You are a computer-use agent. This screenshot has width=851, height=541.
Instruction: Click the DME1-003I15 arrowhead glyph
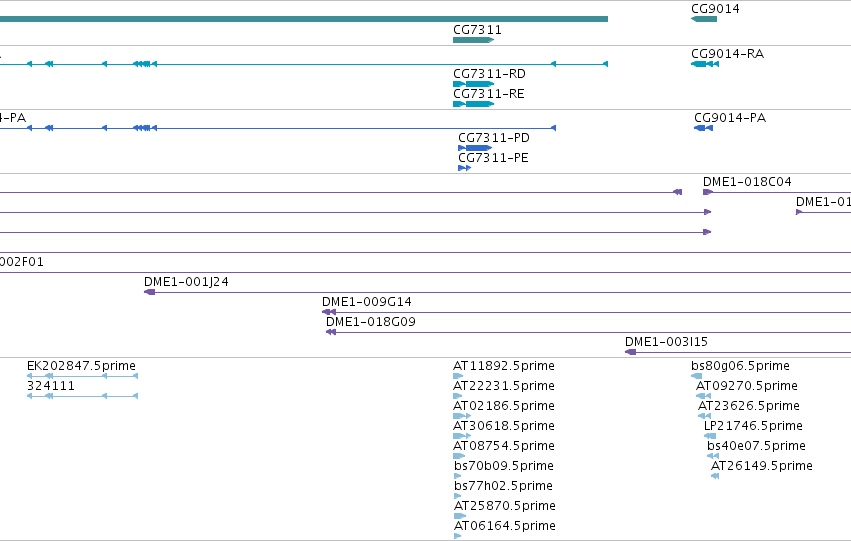pos(630,352)
